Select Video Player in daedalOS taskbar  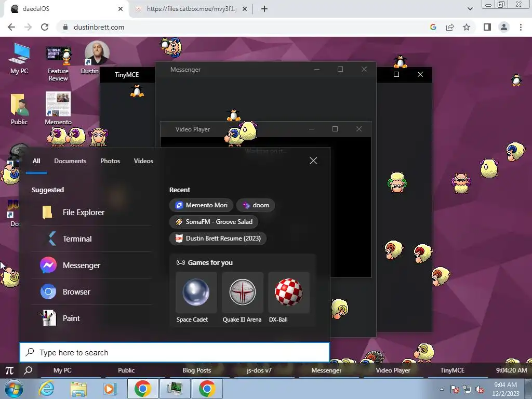pos(393,370)
